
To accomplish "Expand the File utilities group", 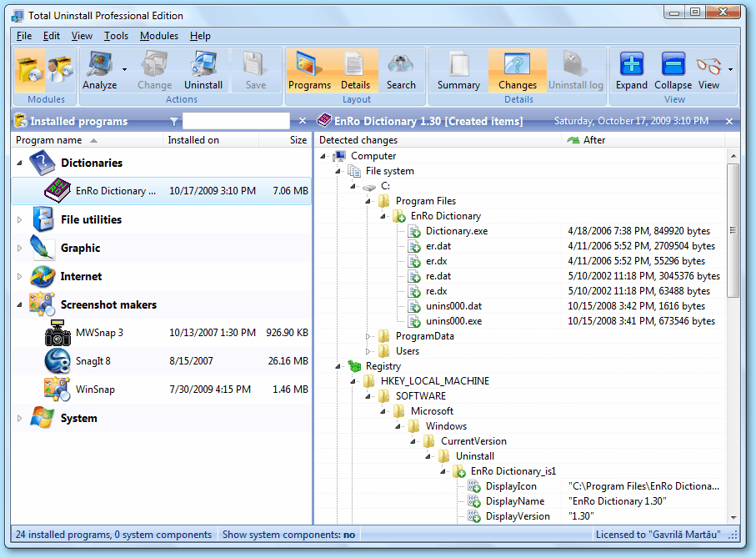I will click(20, 220).
